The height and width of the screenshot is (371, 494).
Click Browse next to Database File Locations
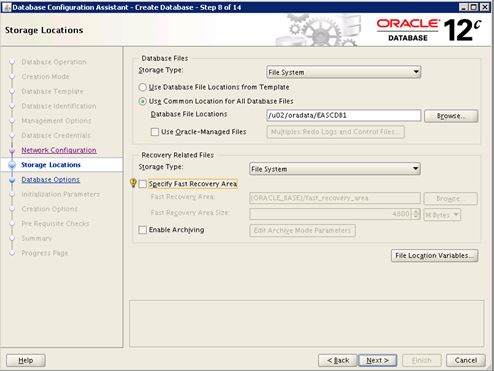pyautogui.click(x=451, y=116)
